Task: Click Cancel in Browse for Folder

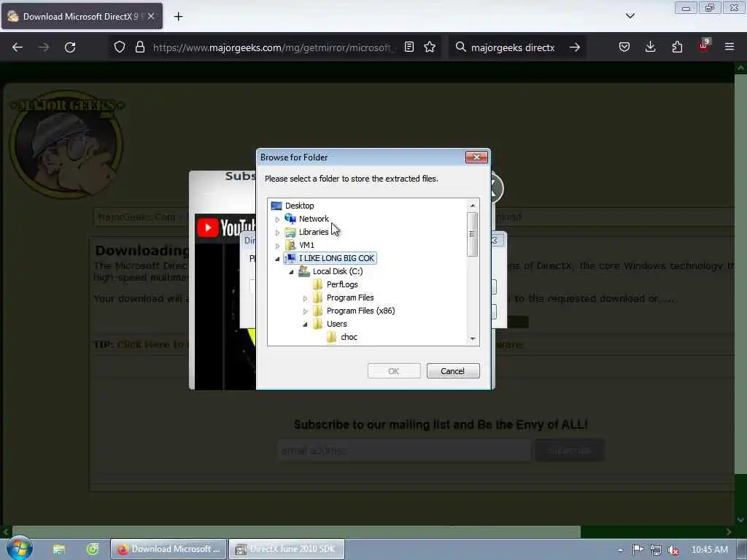Action: pyautogui.click(x=452, y=371)
